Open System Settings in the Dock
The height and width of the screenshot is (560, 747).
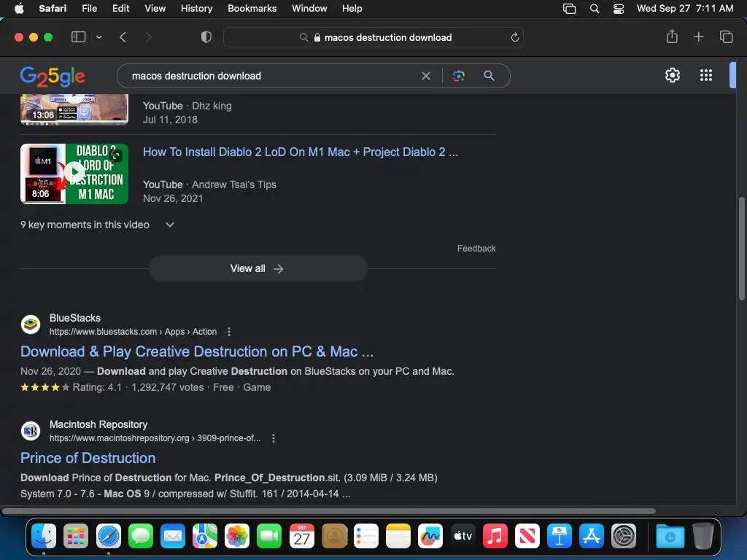624,536
